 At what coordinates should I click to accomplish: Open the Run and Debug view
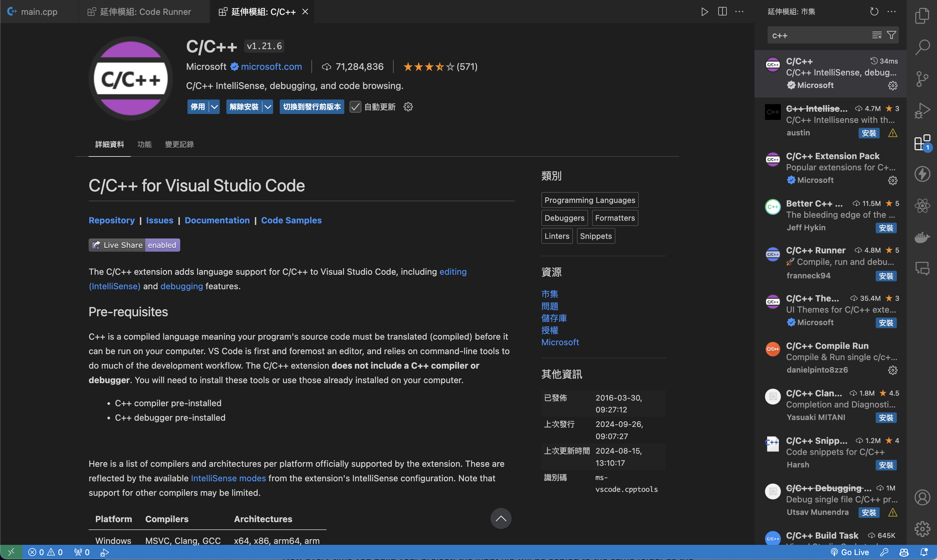coord(922,111)
